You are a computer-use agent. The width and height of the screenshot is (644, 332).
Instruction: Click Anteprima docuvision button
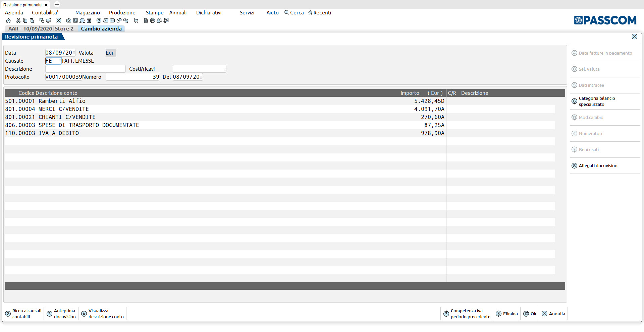tap(61, 314)
